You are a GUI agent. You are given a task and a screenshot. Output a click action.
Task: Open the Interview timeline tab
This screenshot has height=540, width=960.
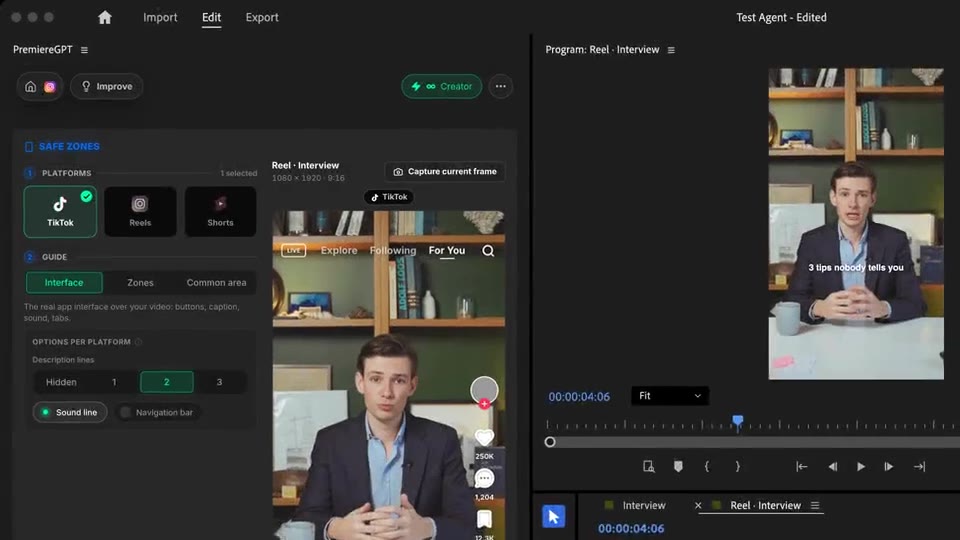643,505
